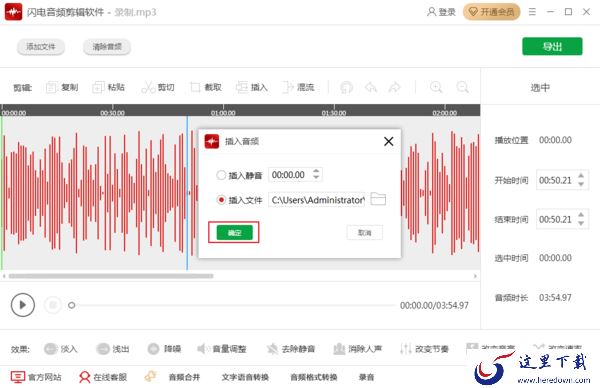
Task: Click the 02:00.00 marker on the timeline ruler
Action: 445,113
